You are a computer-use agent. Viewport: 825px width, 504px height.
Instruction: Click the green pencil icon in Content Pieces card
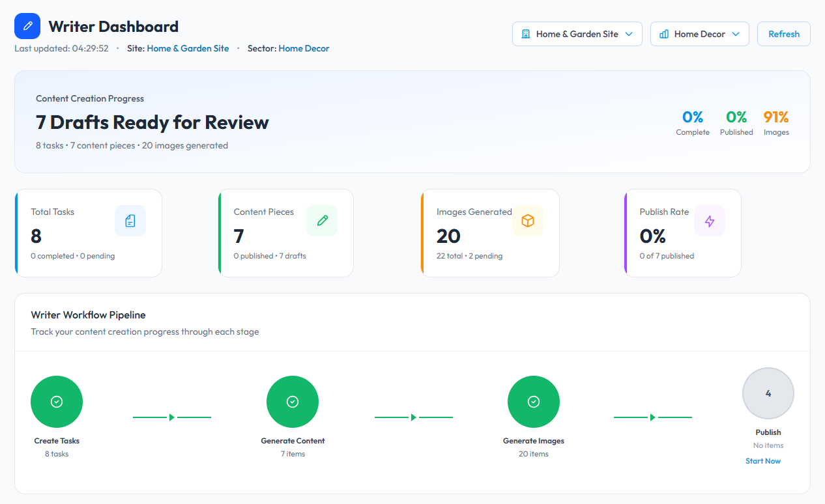322,221
